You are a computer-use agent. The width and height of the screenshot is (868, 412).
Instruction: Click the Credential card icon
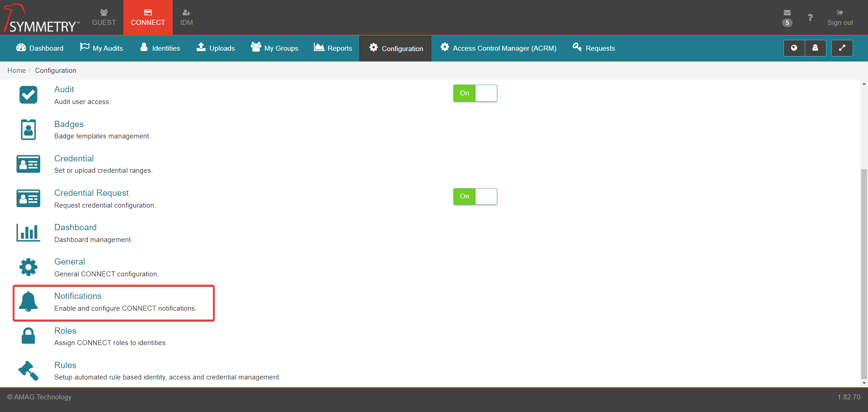coord(28,164)
